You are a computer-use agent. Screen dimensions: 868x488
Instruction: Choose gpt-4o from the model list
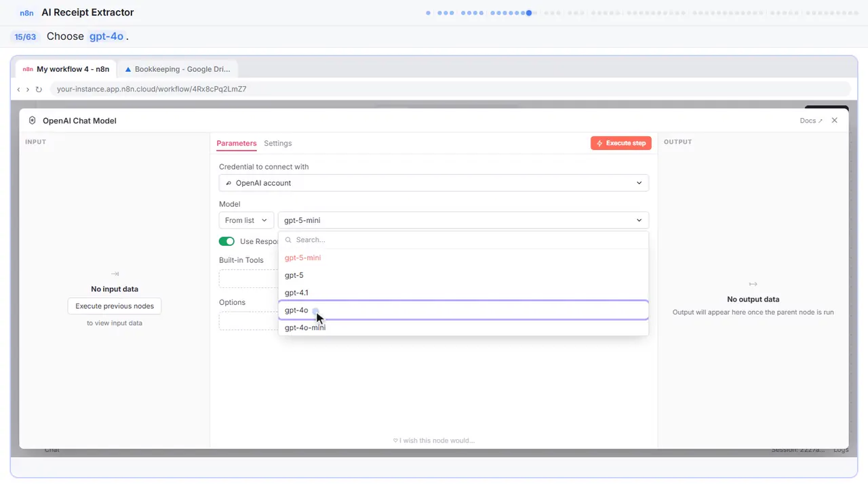[463, 310]
